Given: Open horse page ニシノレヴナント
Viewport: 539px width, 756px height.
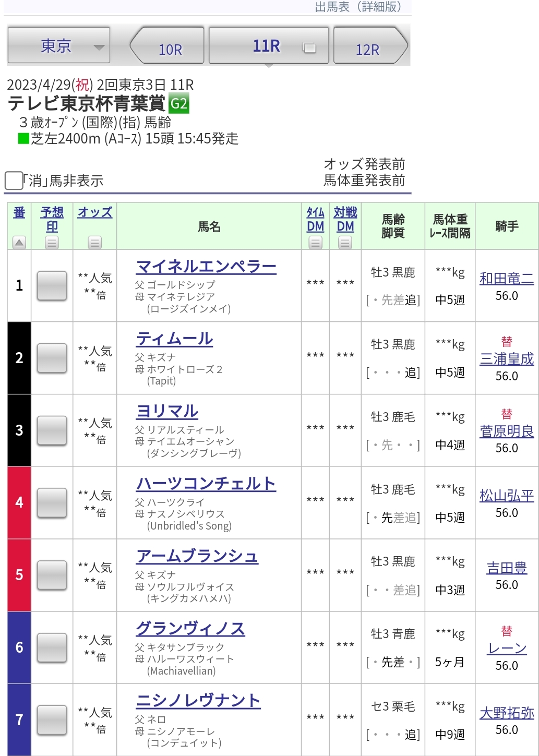Looking at the screenshot, I should pyautogui.click(x=198, y=701).
